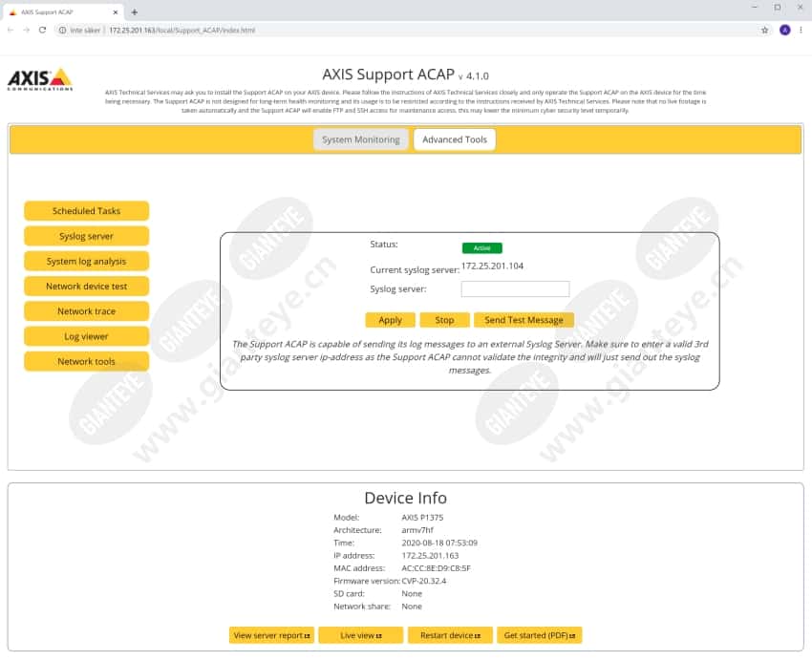Image resolution: width=812 pixels, height=661 pixels.
Task: Click the site info icon in address bar
Action: [x=62, y=30]
